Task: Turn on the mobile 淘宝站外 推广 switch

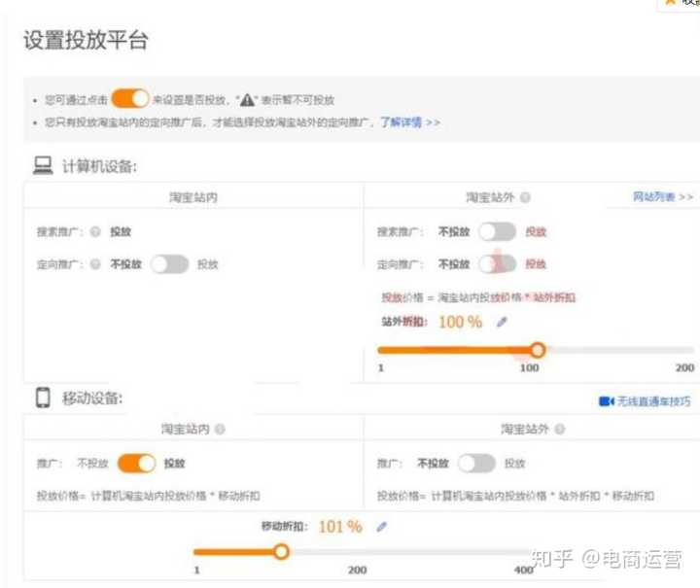Action: click(476, 464)
